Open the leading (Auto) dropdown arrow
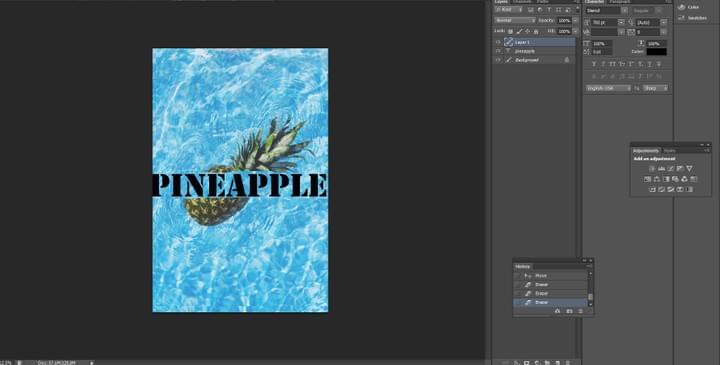 664,22
